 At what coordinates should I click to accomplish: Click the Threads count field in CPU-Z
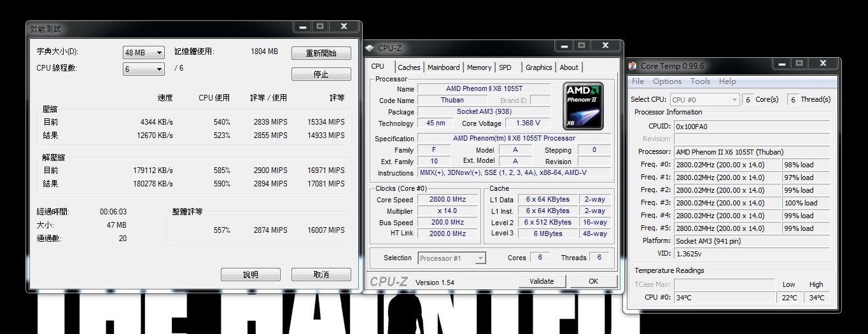[x=599, y=257]
